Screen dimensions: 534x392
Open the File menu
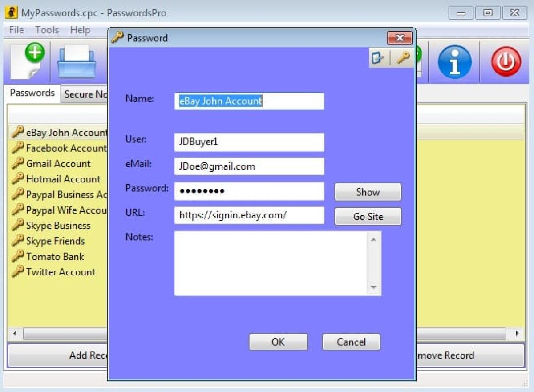pos(16,30)
